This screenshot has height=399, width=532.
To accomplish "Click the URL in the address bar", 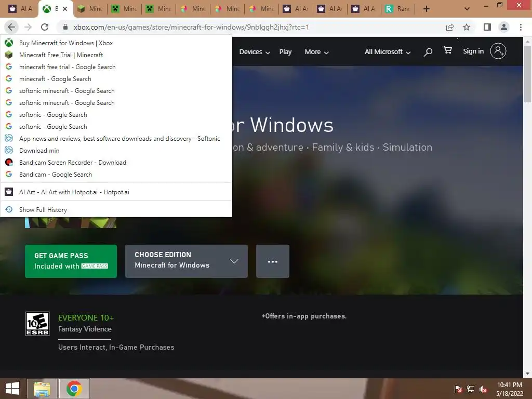I will [x=191, y=27].
